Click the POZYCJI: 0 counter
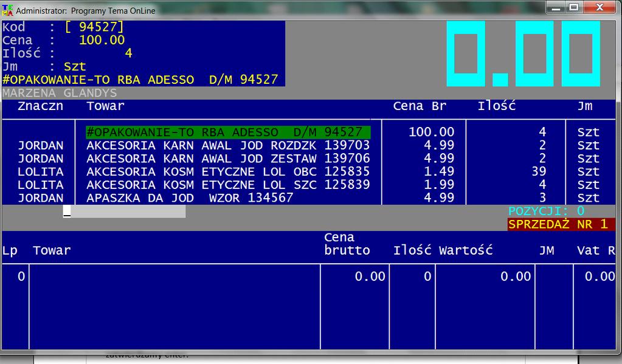 coord(547,211)
